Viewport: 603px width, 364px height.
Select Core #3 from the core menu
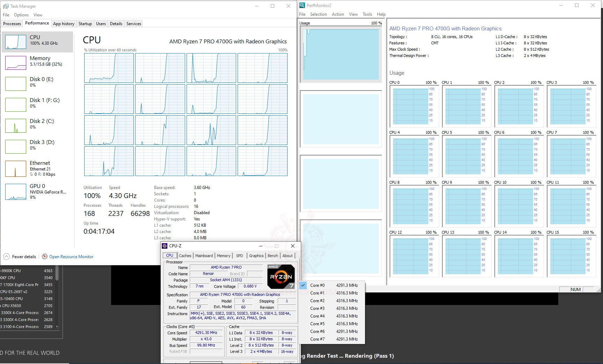332,308
